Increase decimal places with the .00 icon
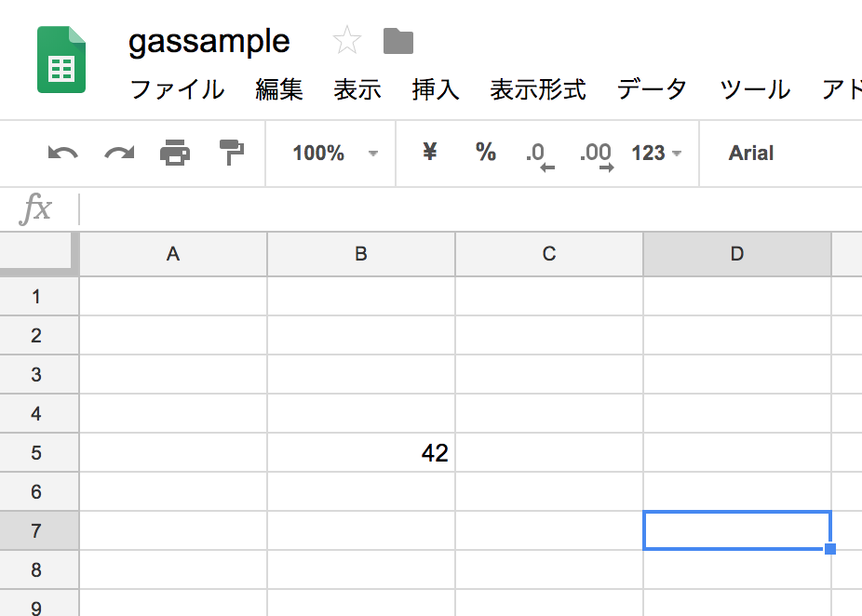 [x=596, y=154]
